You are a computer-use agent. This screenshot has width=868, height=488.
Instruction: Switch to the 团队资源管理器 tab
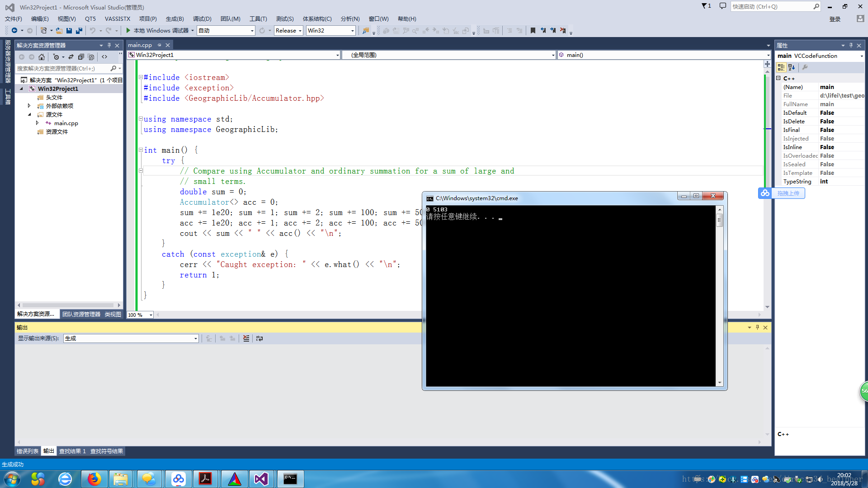81,314
